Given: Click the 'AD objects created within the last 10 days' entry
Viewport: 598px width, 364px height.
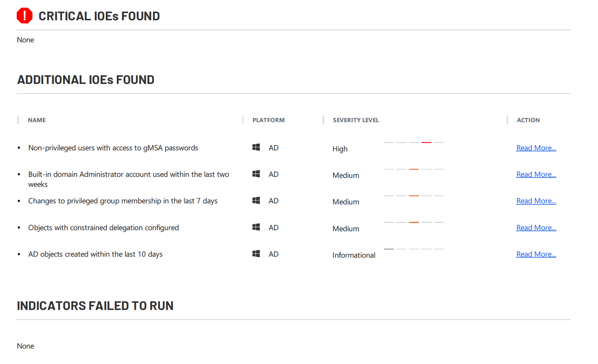Looking at the screenshot, I should [95, 254].
